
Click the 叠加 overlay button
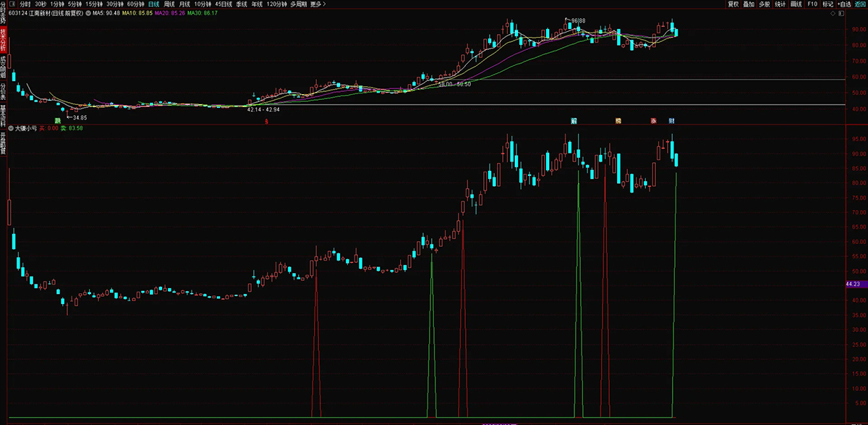[749, 4]
